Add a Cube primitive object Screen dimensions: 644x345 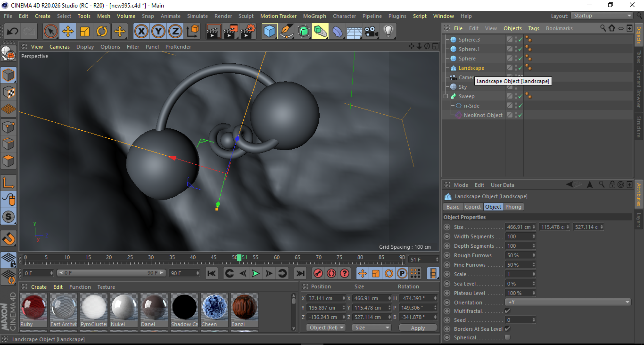[x=270, y=32]
